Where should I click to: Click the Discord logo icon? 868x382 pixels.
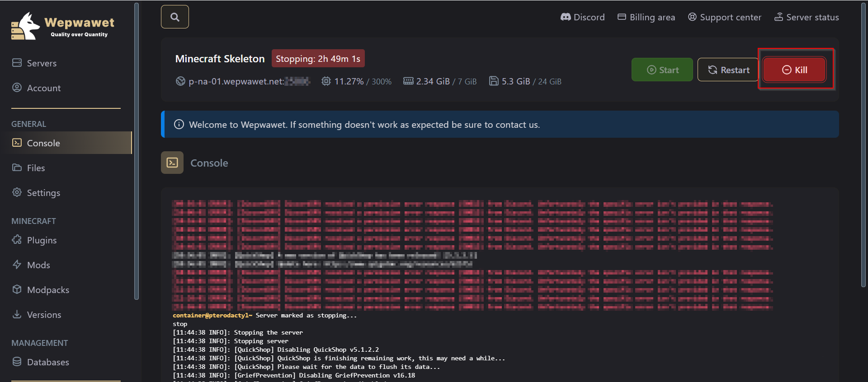[566, 17]
